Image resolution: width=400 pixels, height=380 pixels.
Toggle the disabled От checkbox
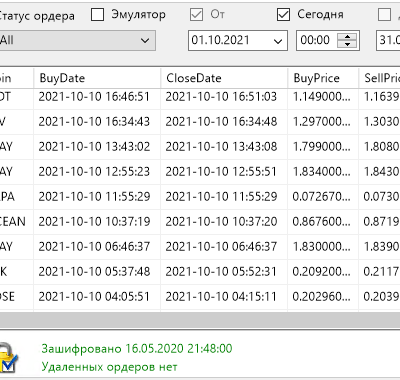coord(196,15)
